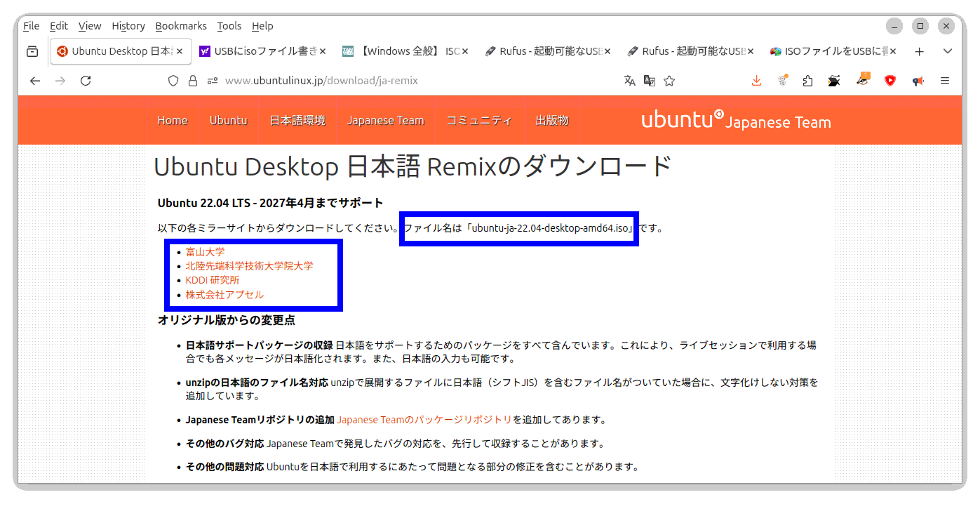The image size is (980, 530).
Task: Download from the 富山大学 mirror
Action: pos(205,252)
